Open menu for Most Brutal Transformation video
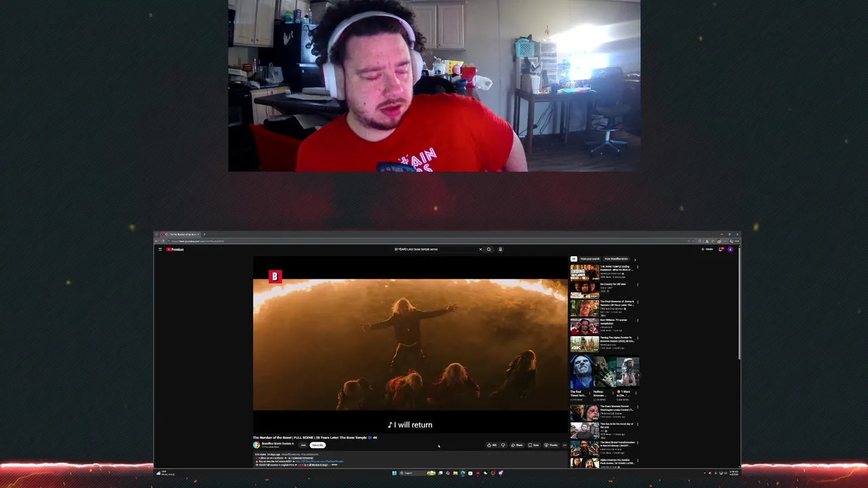The image size is (868, 488). coord(637,443)
